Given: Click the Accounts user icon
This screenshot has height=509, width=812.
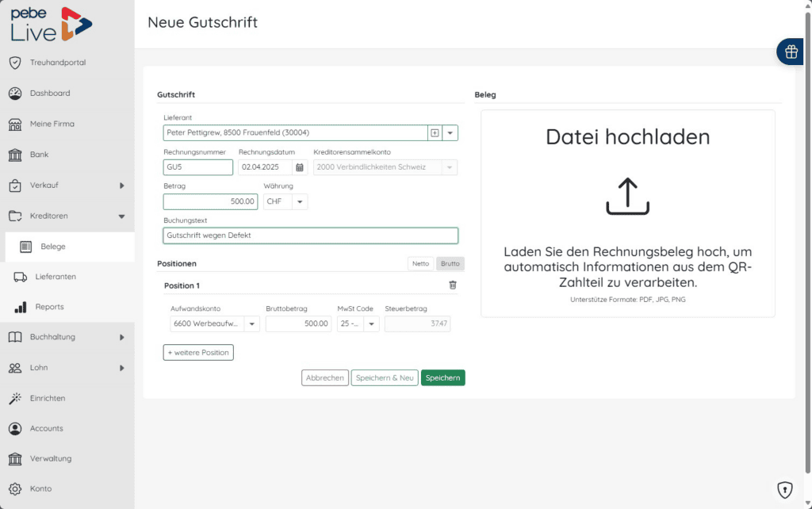Looking at the screenshot, I should [x=15, y=429].
